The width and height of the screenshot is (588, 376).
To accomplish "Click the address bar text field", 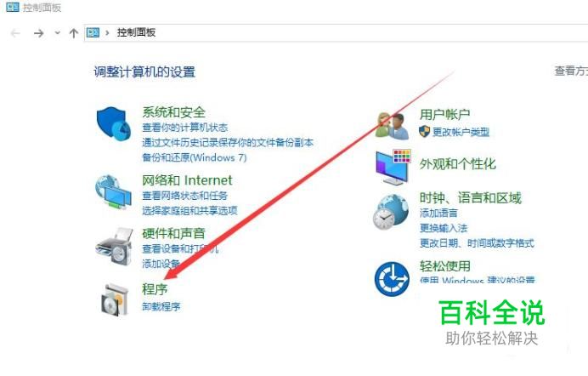I will pyautogui.click(x=336, y=32).
